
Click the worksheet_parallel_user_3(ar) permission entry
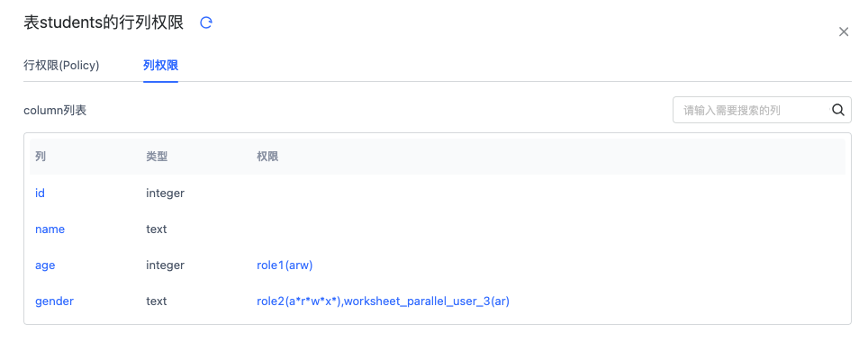click(x=427, y=301)
